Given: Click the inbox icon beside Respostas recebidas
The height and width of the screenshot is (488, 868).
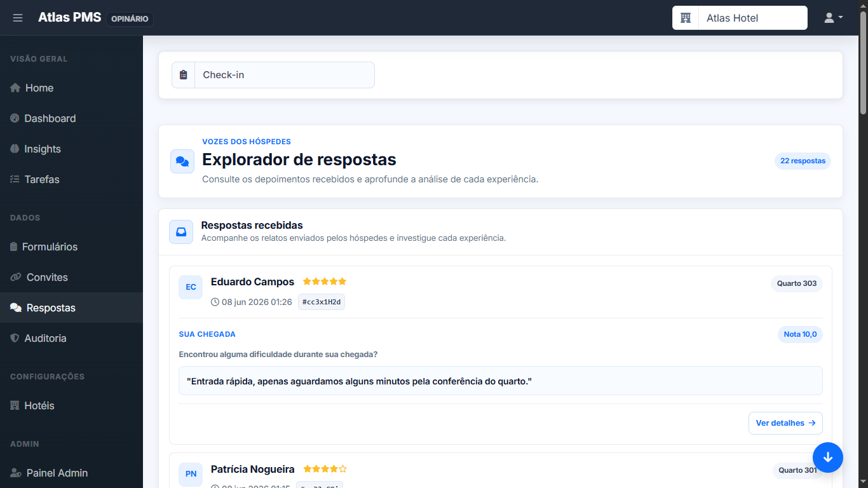Looking at the screenshot, I should tap(181, 232).
